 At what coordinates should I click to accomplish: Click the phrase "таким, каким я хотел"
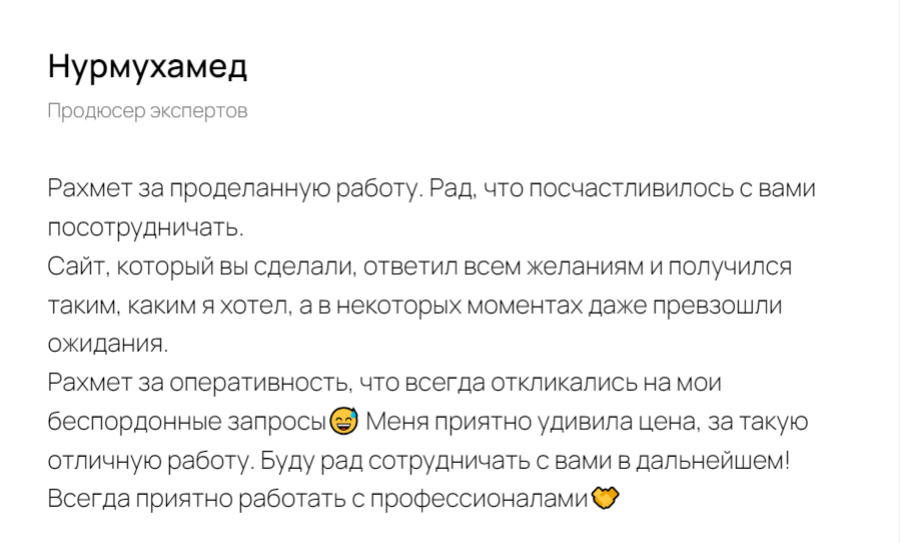click(168, 305)
